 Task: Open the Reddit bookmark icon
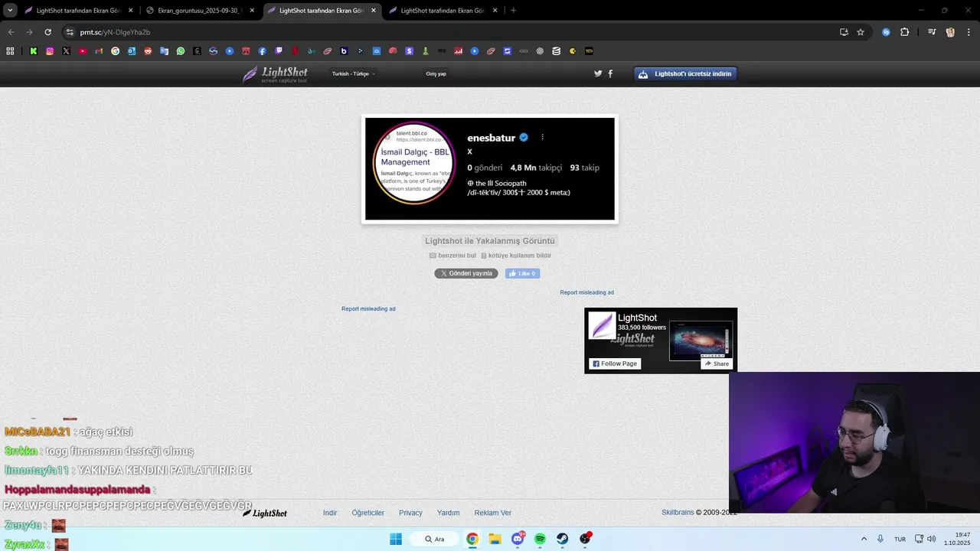(x=148, y=51)
